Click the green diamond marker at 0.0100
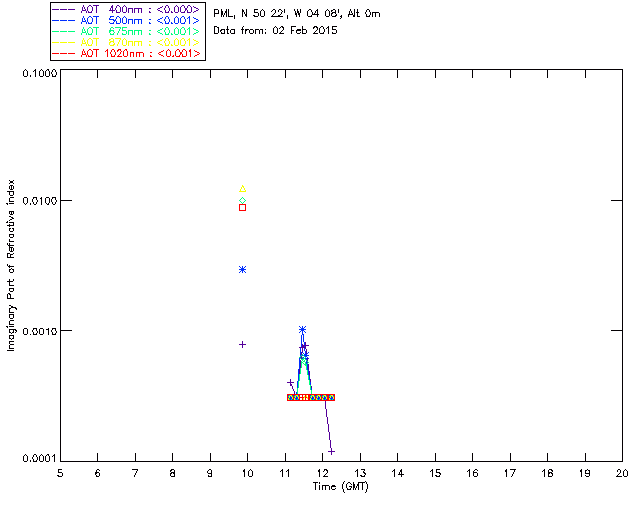Screen dimensions: 640x512 pyautogui.click(x=242, y=200)
